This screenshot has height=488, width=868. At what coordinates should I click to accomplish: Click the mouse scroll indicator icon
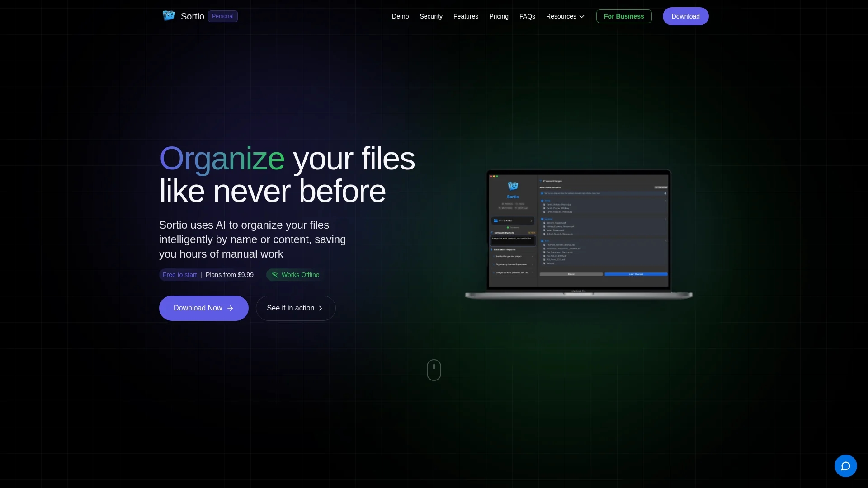[434, 370]
